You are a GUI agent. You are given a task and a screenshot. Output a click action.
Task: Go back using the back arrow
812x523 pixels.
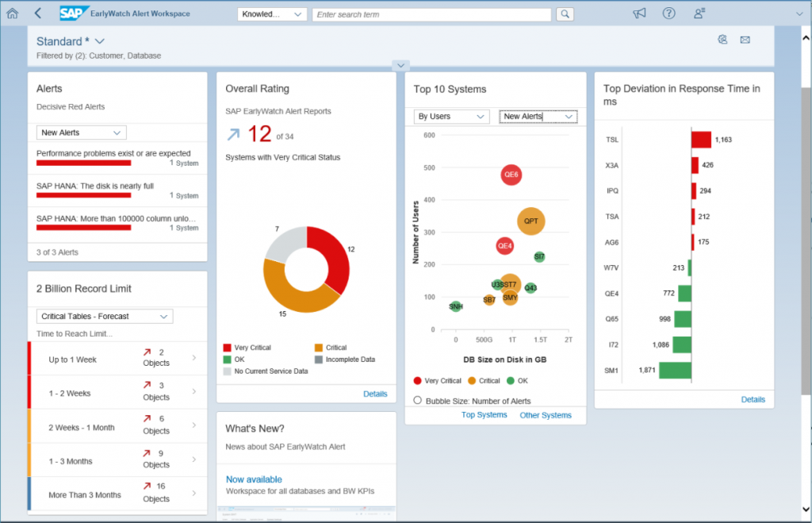point(38,13)
